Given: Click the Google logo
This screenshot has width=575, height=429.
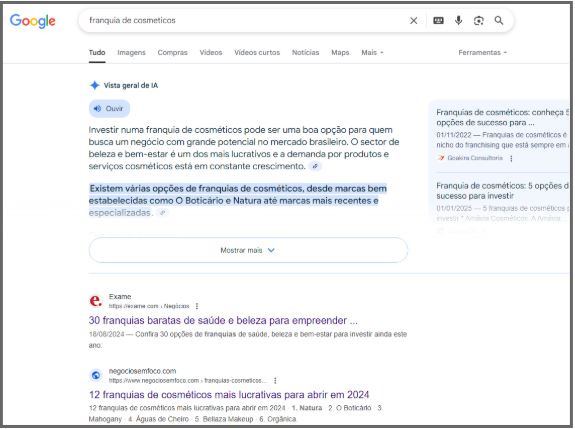Looking at the screenshot, I should click(33, 21).
